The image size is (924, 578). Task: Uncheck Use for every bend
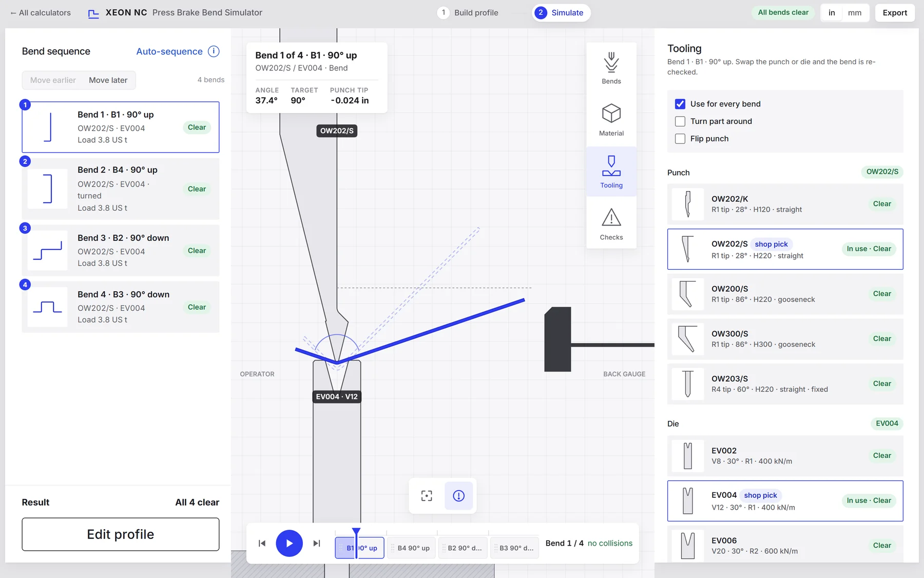click(680, 104)
